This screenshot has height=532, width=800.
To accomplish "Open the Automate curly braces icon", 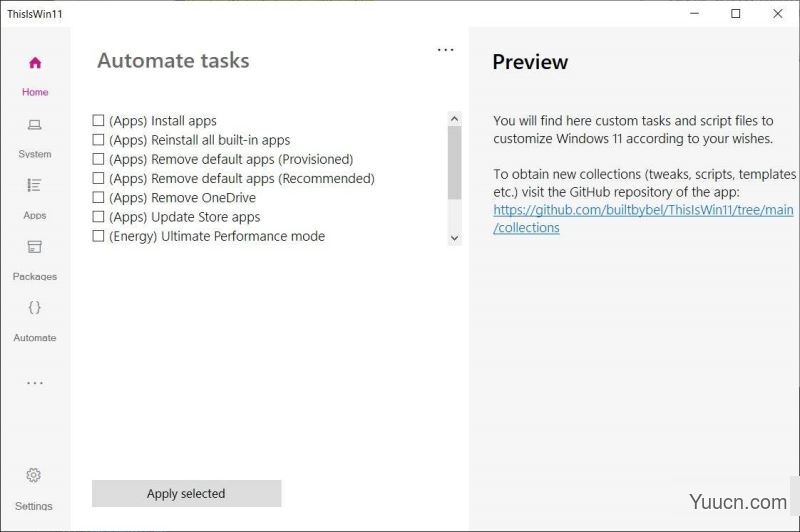I will coord(35,308).
